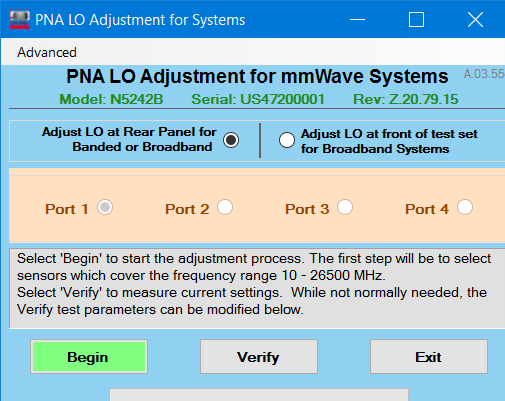Click the A.03.55 version label
The image size is (505, 401).
(x=484, y=74)
